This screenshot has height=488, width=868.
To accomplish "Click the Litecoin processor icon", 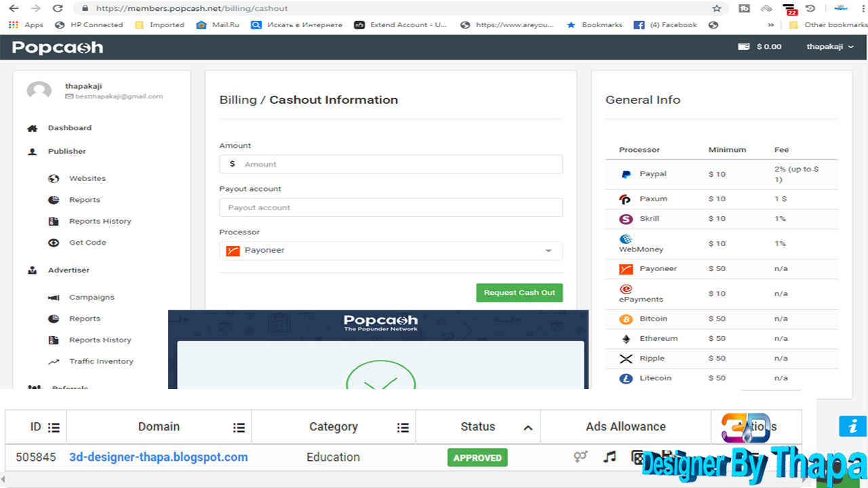I will click(626, 378).
